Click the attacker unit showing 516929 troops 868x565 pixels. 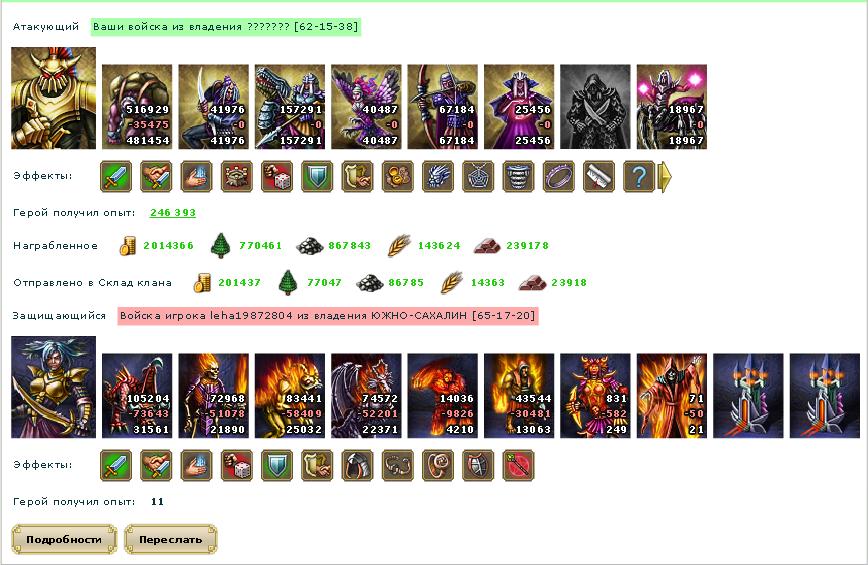pyautogui.click(x=137, y=107)
